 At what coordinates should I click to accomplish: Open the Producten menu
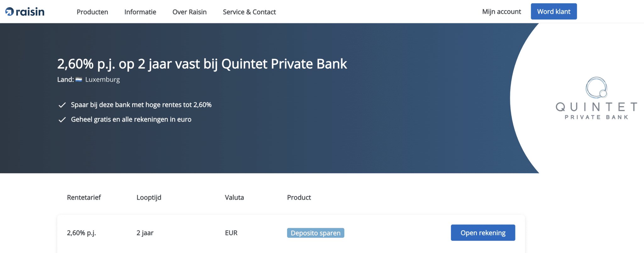92,12
